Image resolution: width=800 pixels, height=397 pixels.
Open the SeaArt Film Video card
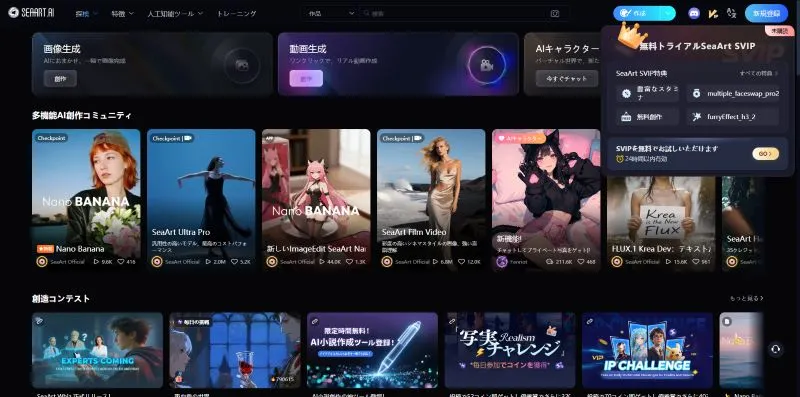431,200
